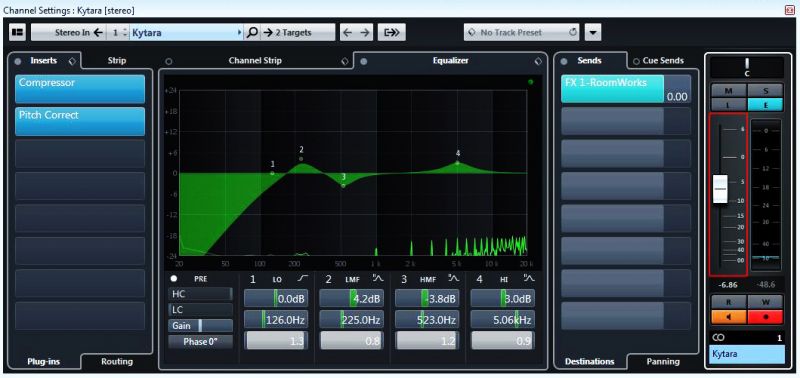Click band 3 frequency 523.0Hz field
This screenshot has height=378, width=800.
pos(427,320)
